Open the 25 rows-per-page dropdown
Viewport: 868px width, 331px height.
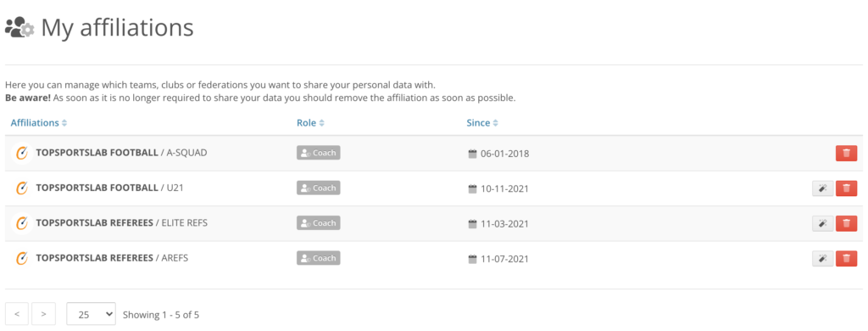(x=91, y=314)
